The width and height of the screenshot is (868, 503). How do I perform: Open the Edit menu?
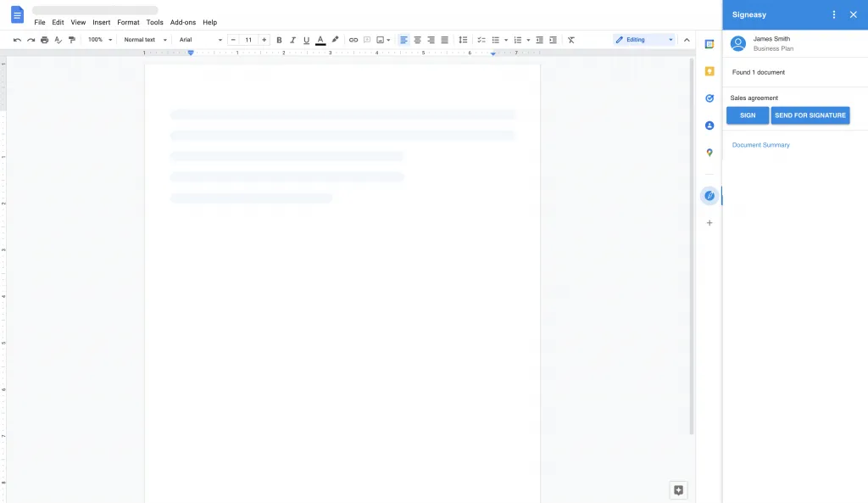coord(58,22)
